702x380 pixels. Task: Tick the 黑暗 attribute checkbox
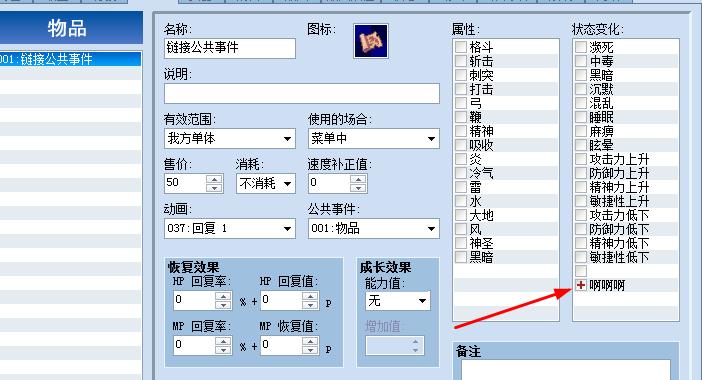point(461,256)
